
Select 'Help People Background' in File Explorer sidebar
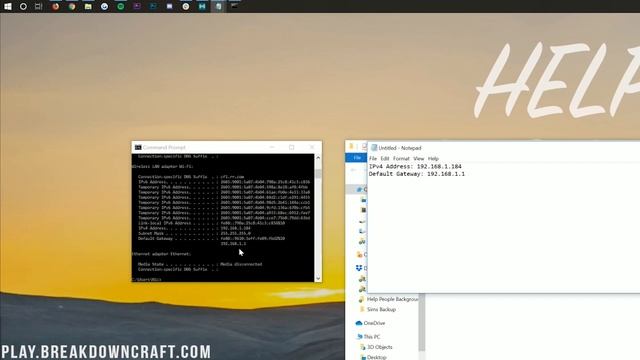(389, 299)
